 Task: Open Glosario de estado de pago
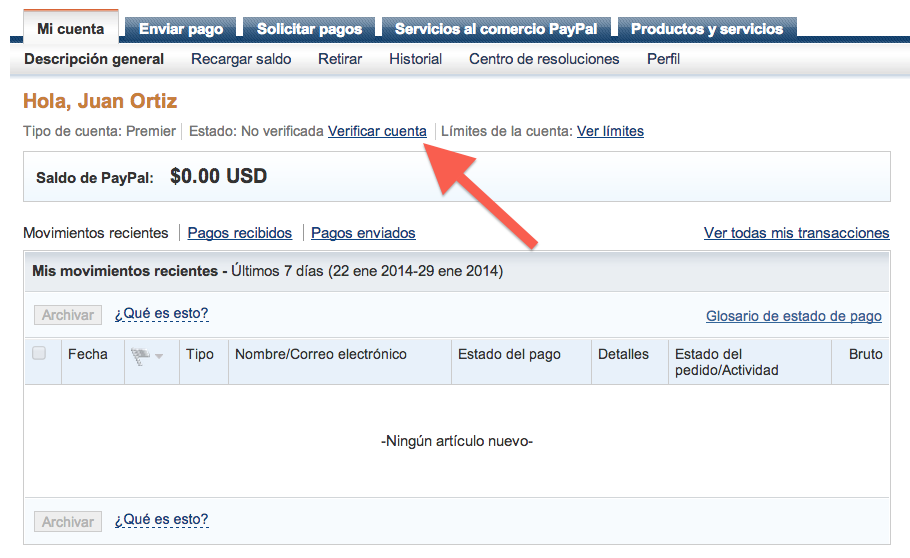point(793,316)
